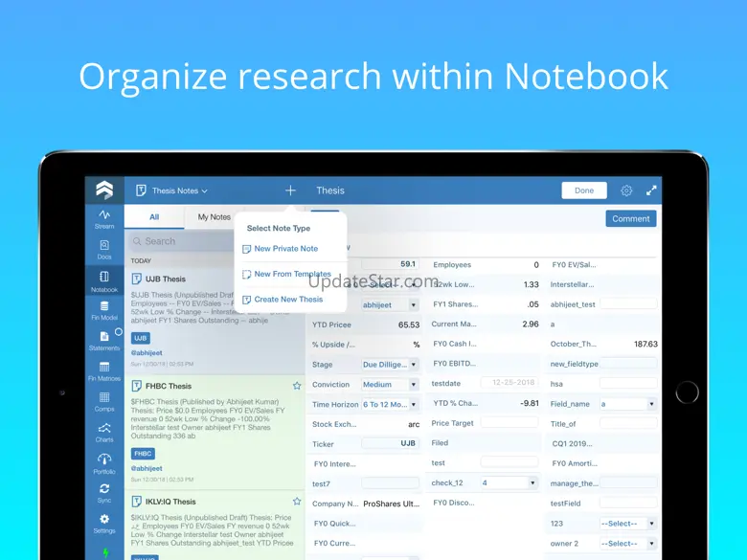The image size is (747, 560).
Task: Open the UJB Thesis note title
Action: click(166, 280)
